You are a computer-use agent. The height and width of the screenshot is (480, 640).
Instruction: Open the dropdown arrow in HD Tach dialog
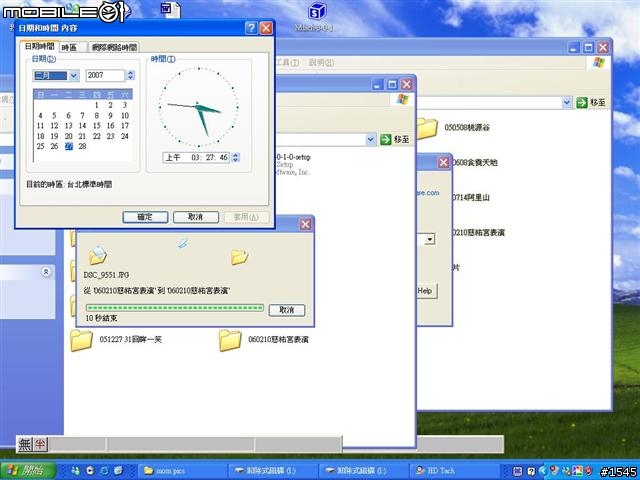tap(429, 239)
